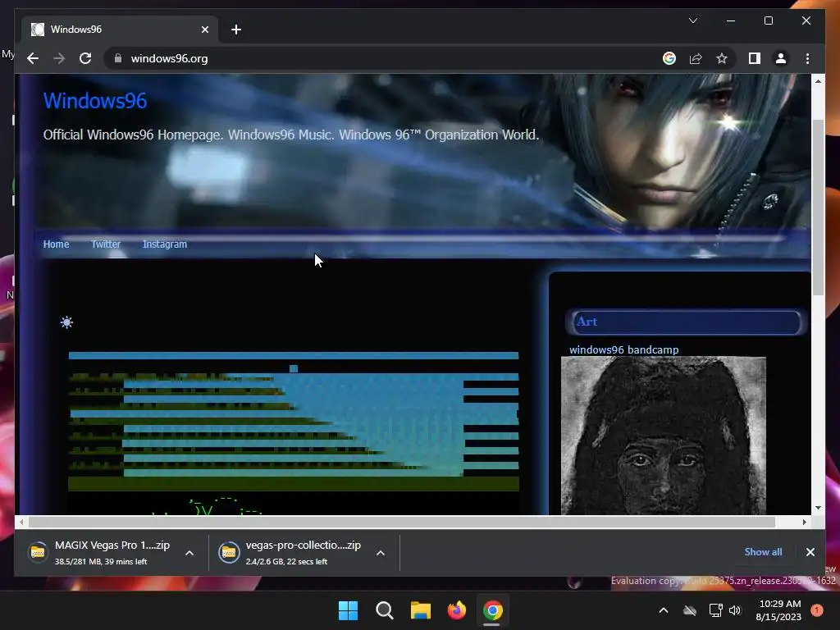Open the Home navigation link
Screen dimensions: 840x630
tap(56, 244)
